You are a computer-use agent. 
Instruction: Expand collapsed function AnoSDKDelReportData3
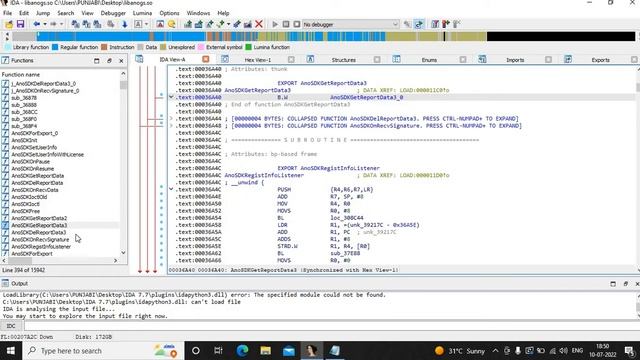(x=171, y=119)
